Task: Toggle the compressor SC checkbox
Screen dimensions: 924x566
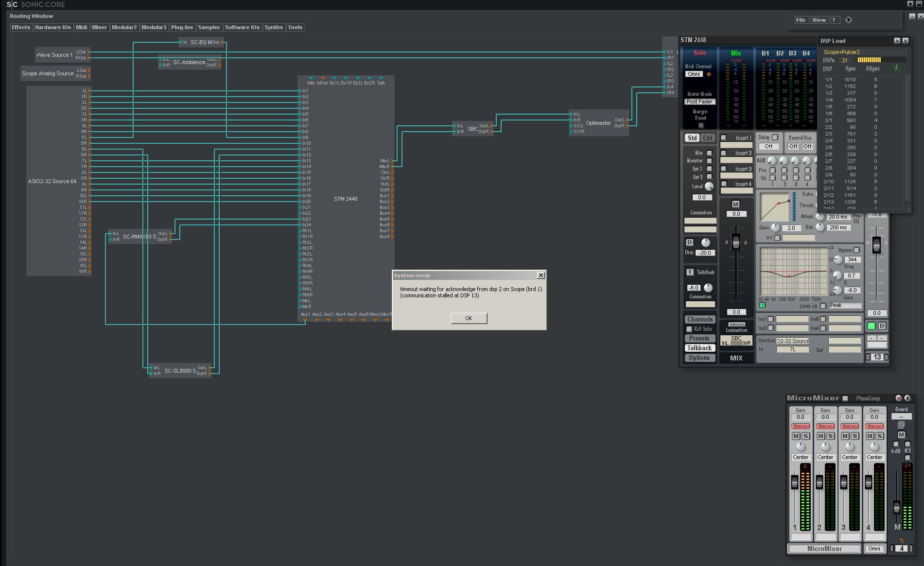Action: click(778, 238)
